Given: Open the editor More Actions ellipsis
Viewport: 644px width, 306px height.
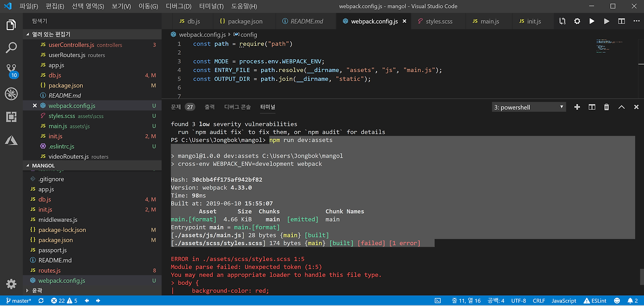Looking at the screenshot, I should point(636,22).
